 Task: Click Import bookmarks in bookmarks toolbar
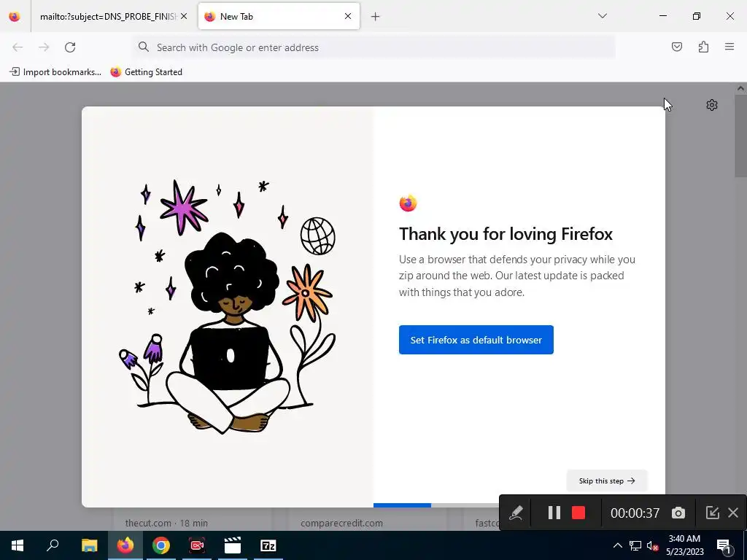tap(55, 72)
